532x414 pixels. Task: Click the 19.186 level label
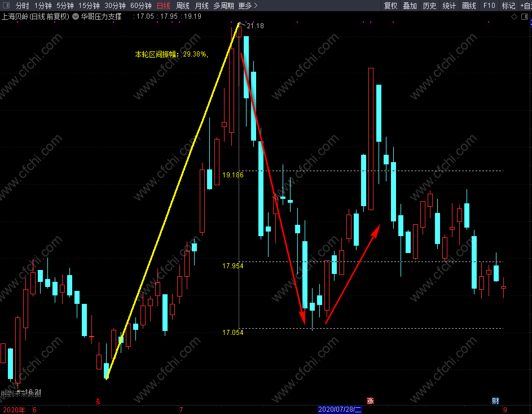233,175
